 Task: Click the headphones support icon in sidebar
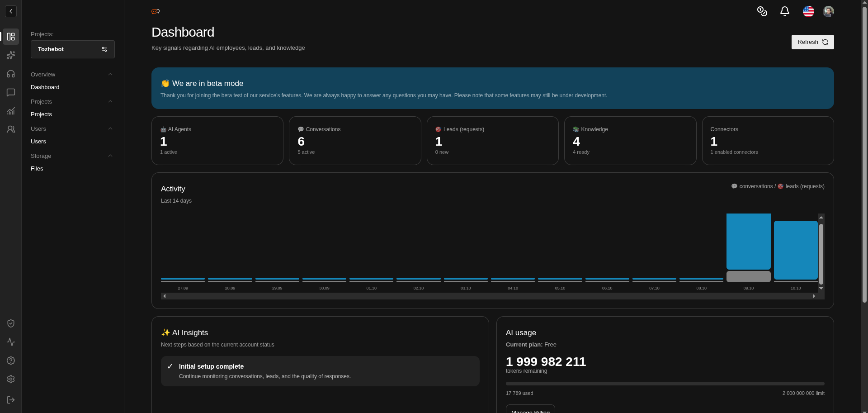pos(11,74)
